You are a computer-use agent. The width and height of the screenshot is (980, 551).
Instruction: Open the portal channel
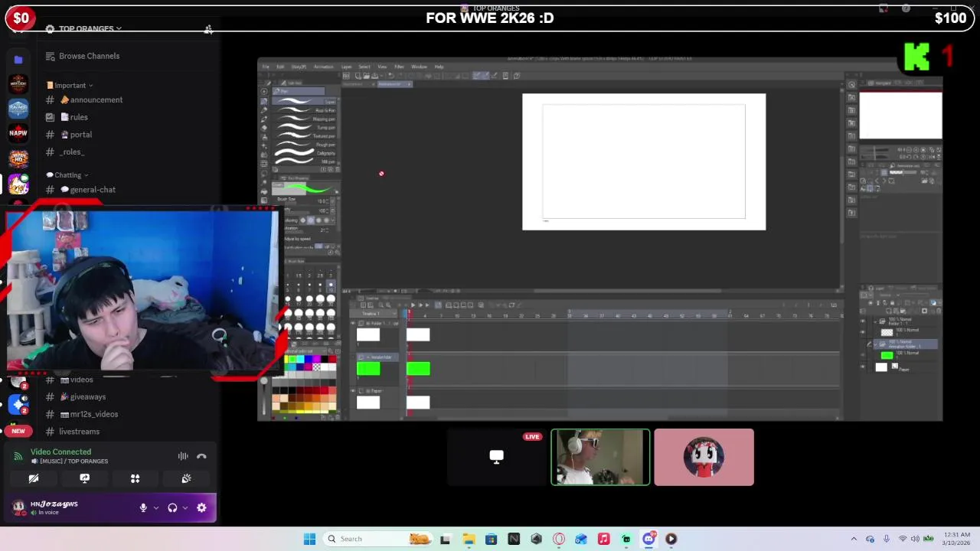(80, 135)
